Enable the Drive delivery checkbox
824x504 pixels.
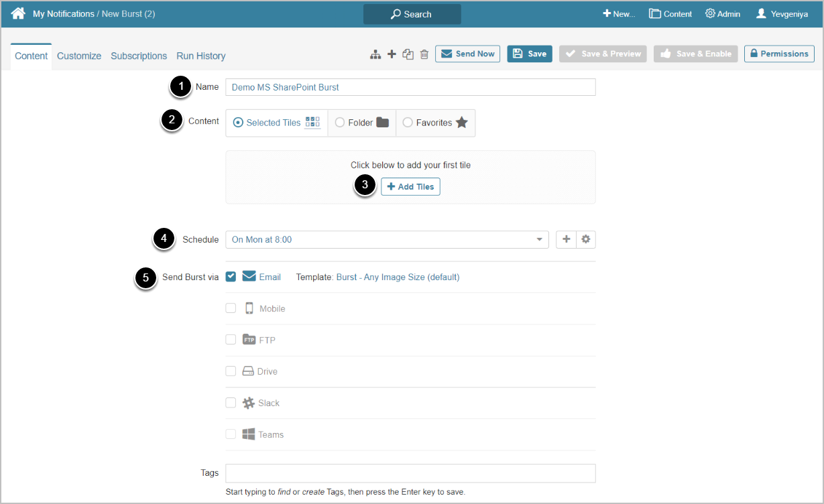click(231, 371)
